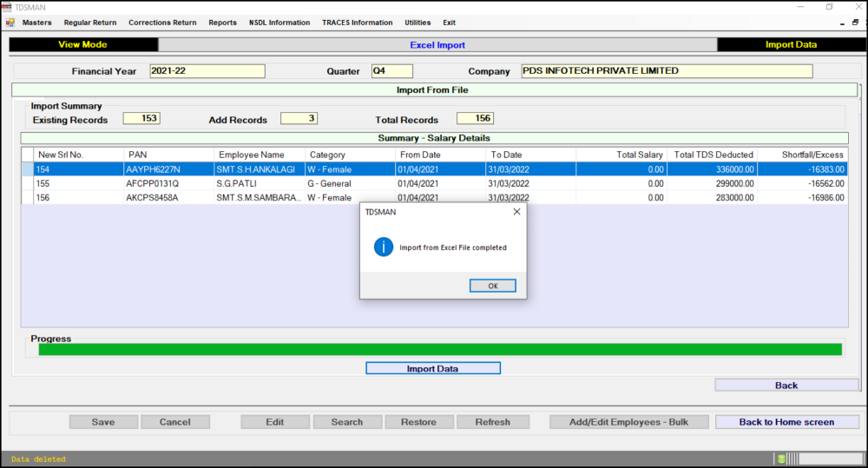The image size is (868, 468).
Task: Click the Financial Year field 2021-22
Action: (x=207, y=71)
